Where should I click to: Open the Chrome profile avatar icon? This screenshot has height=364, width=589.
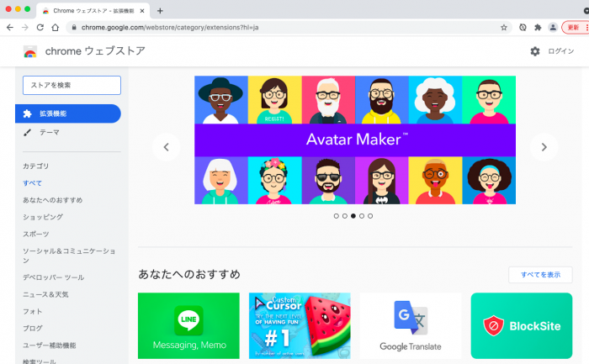click(x=553, y=27)
